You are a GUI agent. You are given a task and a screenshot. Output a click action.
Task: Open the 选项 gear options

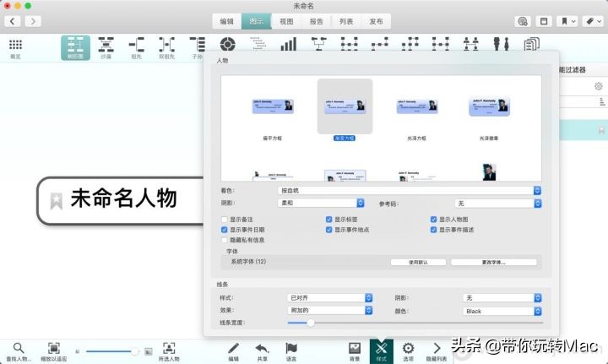click(408, 352)
